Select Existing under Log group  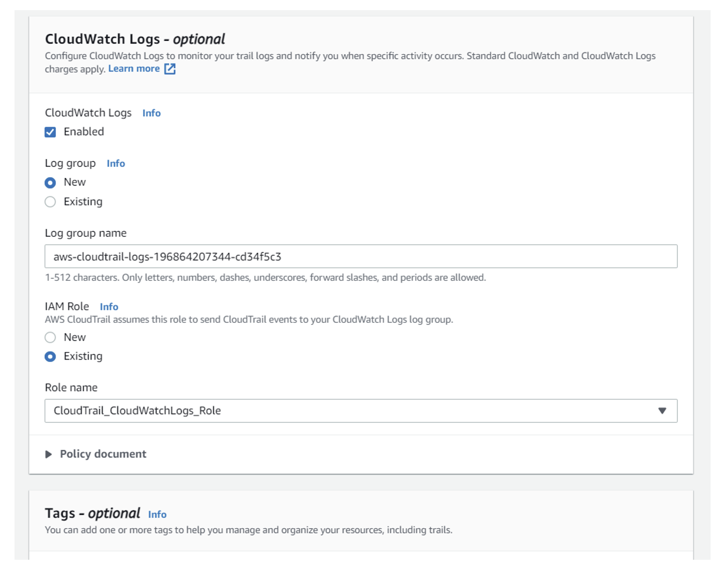pos(50,202)
